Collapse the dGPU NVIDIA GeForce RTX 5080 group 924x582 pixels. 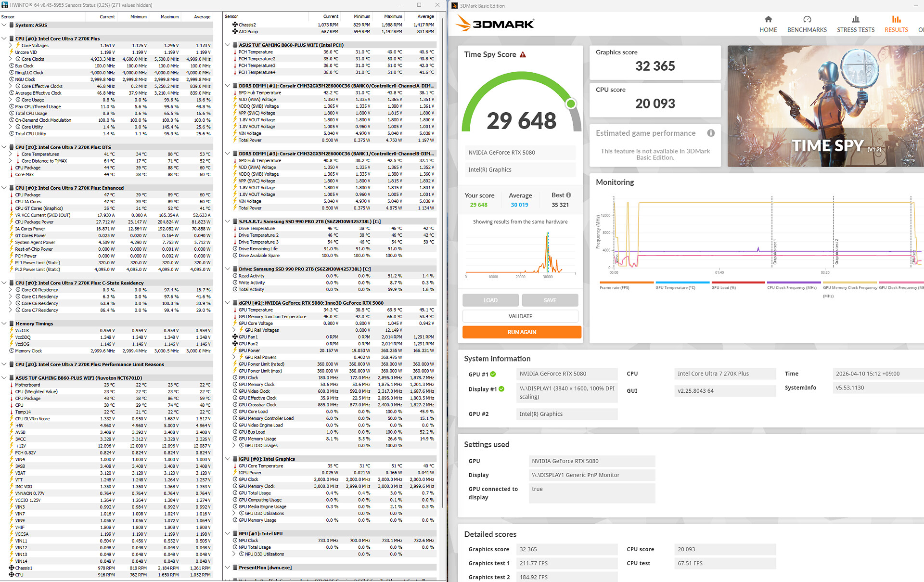[x=228, y=303]
